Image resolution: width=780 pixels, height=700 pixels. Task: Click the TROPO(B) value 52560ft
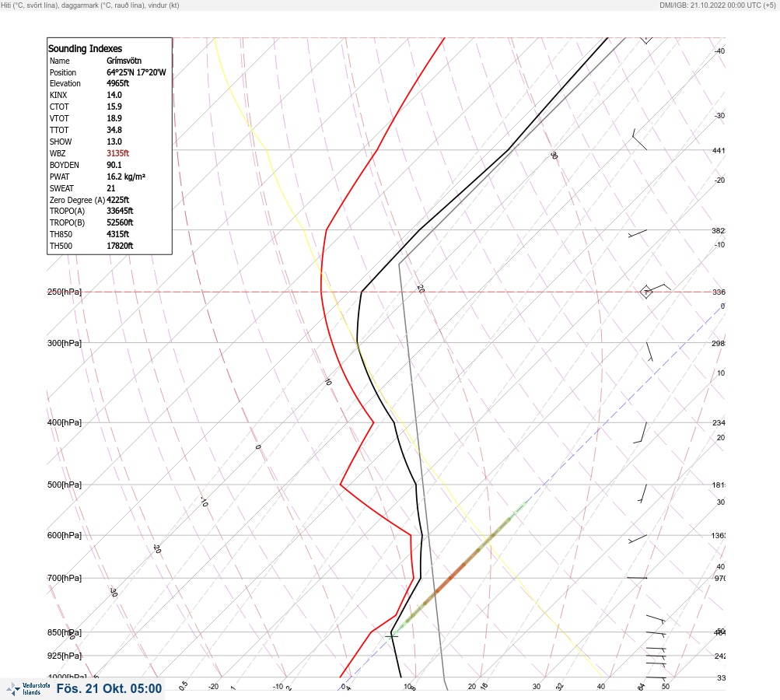120,222
